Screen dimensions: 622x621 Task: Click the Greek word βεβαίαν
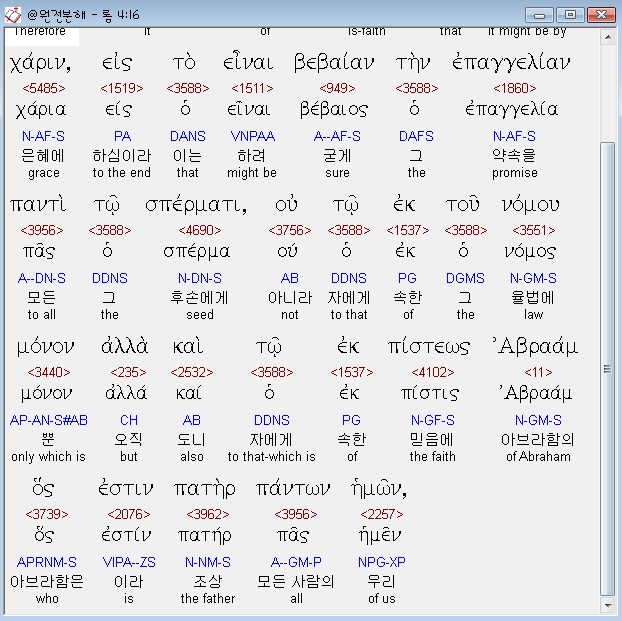334,63
